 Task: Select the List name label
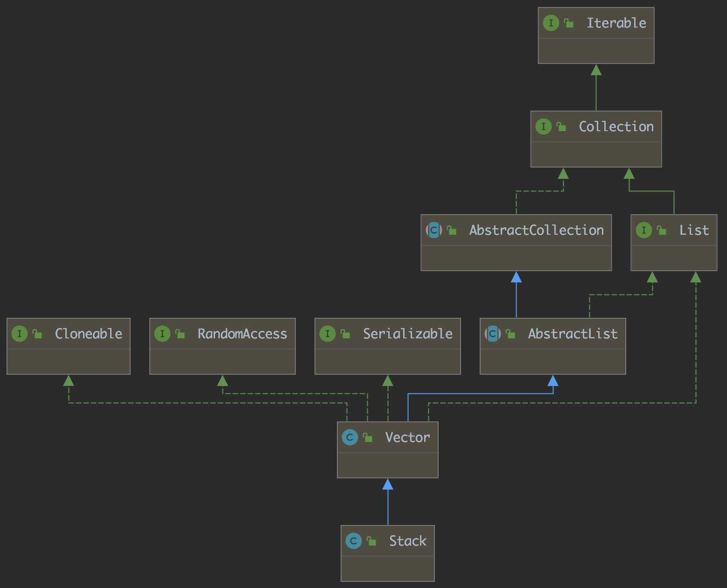coord(694,230)
